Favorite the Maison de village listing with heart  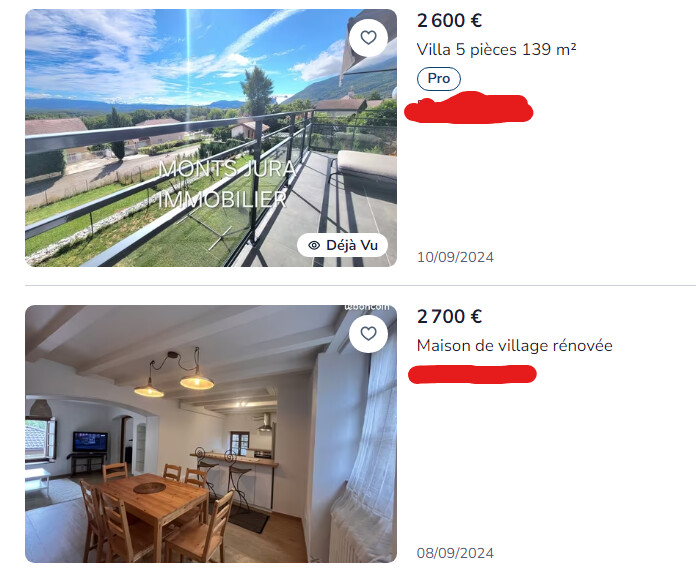tap(368, 334)
